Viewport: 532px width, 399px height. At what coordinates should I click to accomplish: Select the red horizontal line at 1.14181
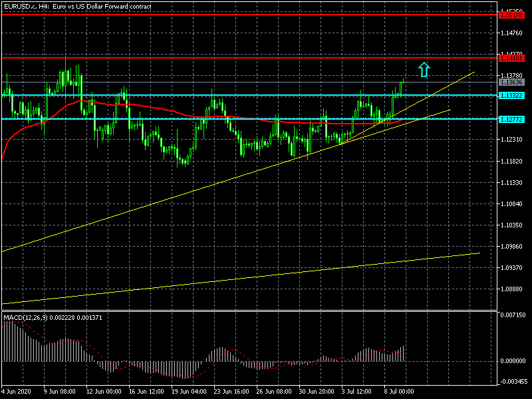[266, 58]
